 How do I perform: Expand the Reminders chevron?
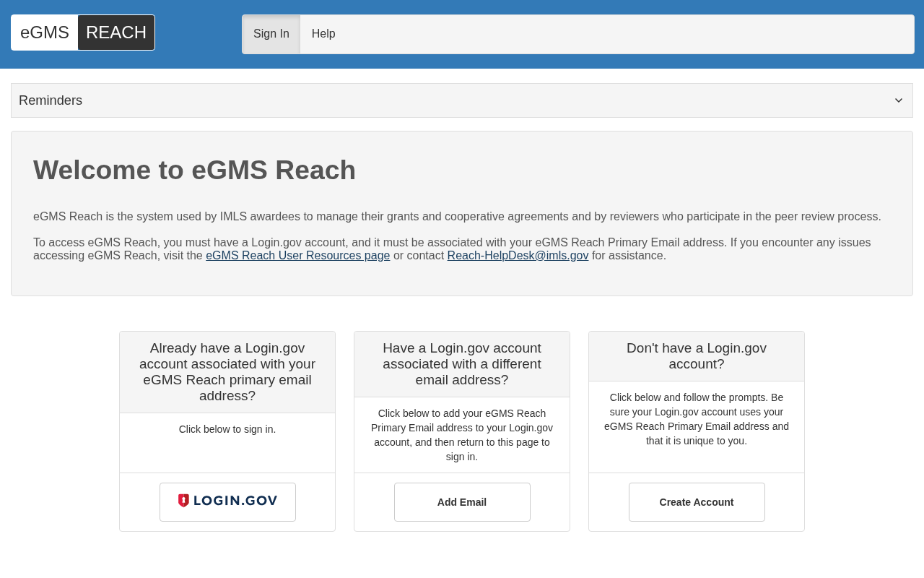[x=899, y=100]
